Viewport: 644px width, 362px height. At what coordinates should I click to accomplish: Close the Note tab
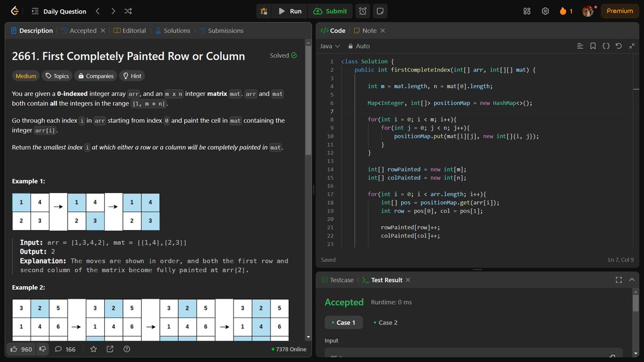383,31
